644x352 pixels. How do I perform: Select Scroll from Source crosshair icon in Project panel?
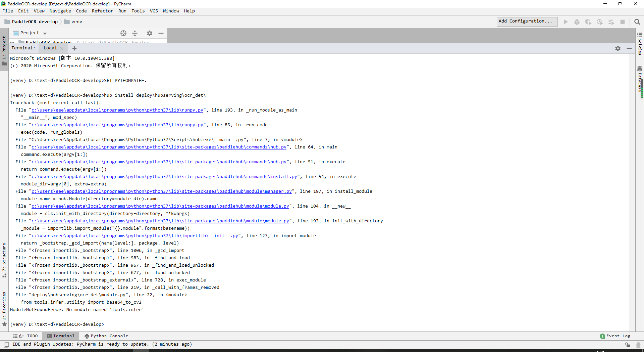pos(123,33)
